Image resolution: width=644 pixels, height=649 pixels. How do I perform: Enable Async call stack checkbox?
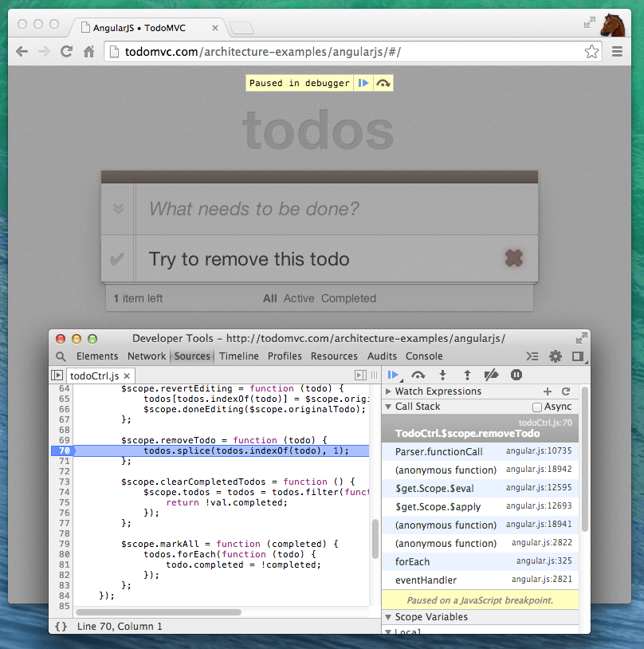537,407
